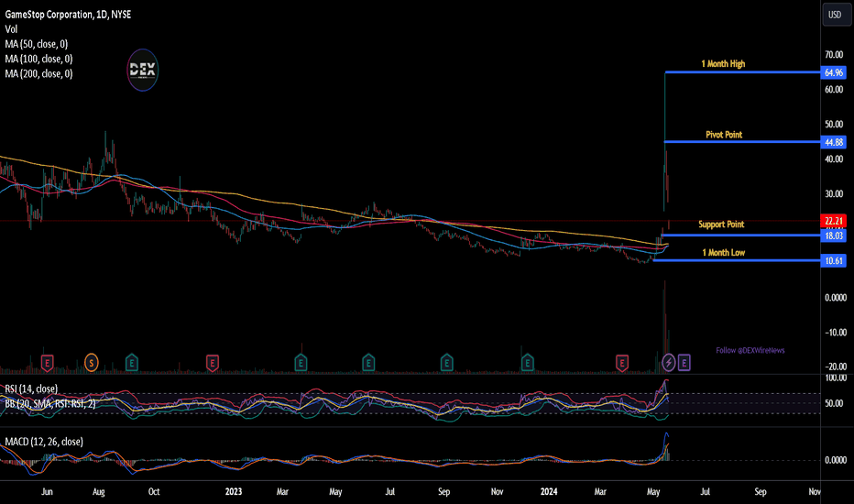Select the MA (50, close, 0) indicator
The width and height of the screenshot is (854, 504).
(37, 44)
